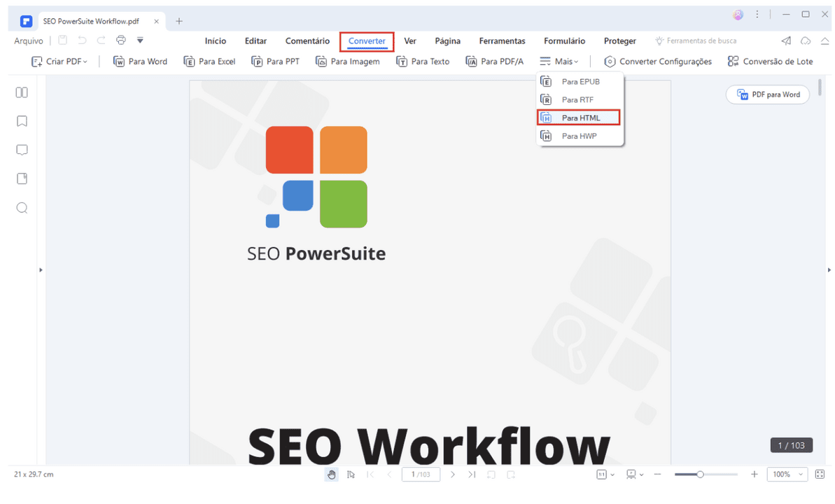Image resolution: width=835 pixels, height=504 pixels.
Task: Choose Para HTML from the menu
Action: 580,118
